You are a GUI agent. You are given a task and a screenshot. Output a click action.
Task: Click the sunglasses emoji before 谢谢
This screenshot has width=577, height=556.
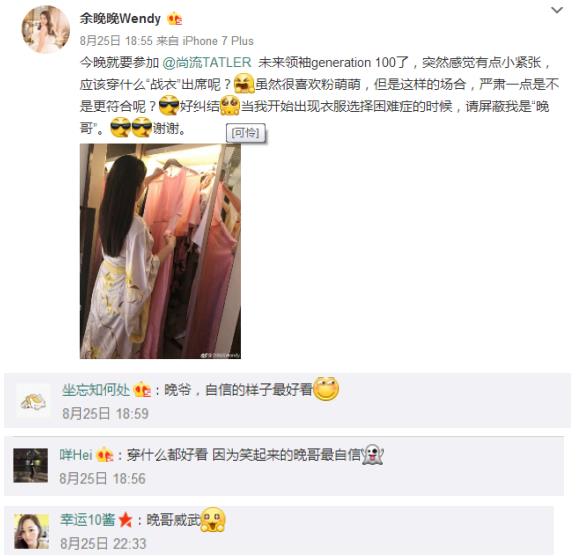141,128
